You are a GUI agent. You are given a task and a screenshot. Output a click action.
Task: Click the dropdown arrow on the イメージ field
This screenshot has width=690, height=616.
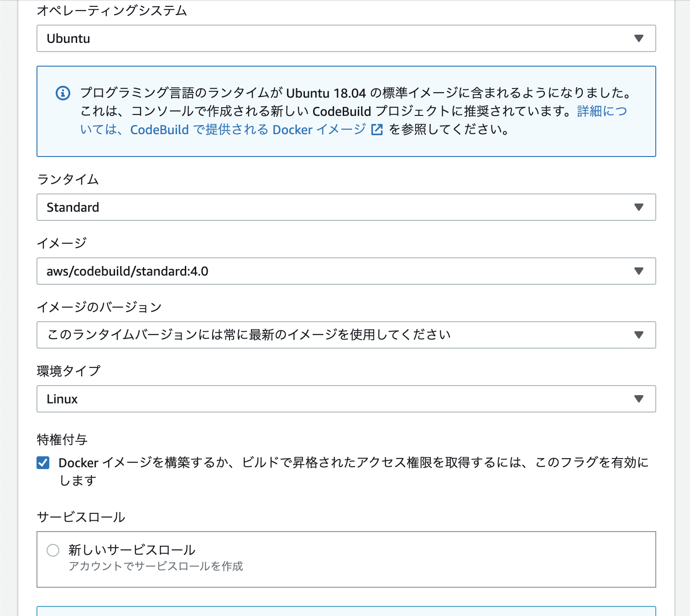[x=639, y=271]
